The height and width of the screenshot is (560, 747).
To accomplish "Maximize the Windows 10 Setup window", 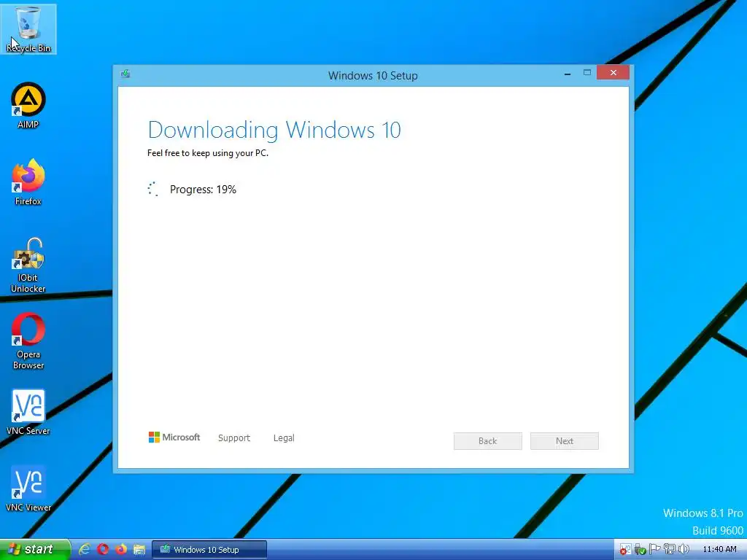I will (587, 73).
